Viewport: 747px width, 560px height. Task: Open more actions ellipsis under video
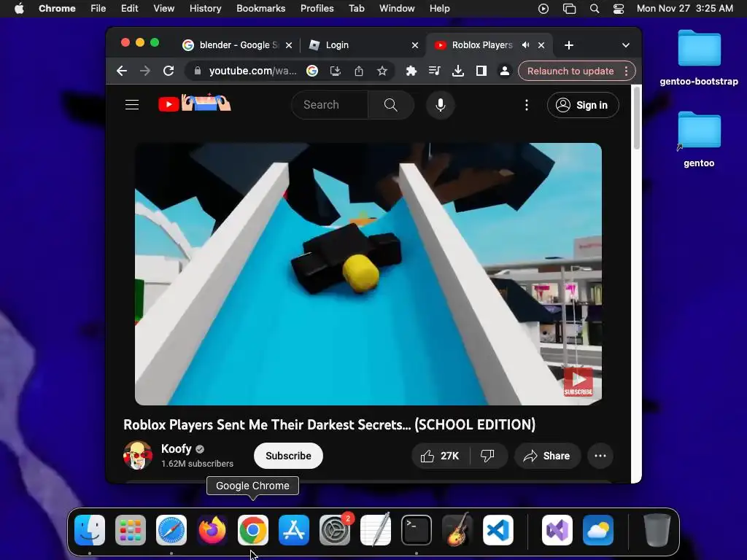tap(600, 456)
